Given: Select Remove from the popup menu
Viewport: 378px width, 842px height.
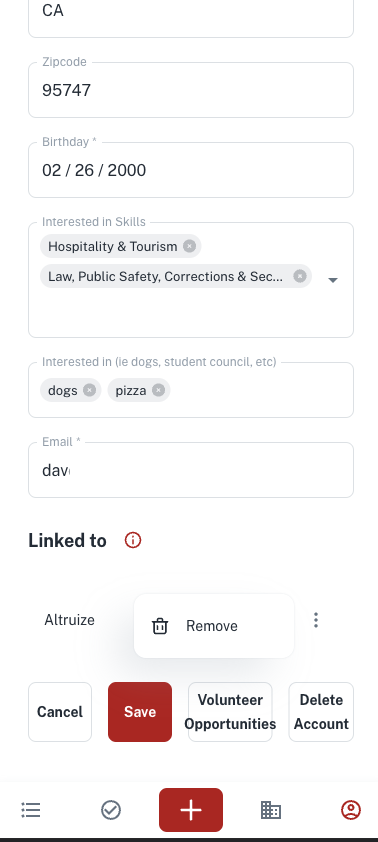Looking at the screenshot, I should pyautogui.click(x=214, y=626).
